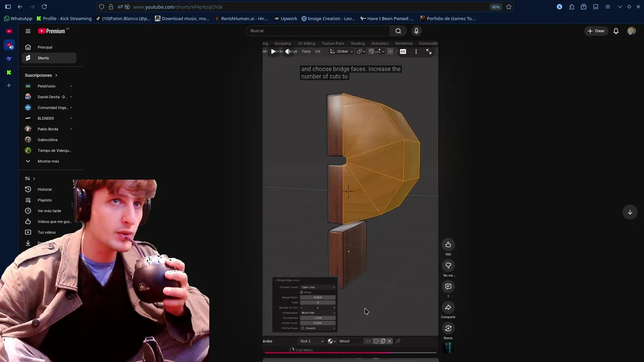Open the Interpolation Blend Path dropdown
This screenshot has height=362, width=644.
pos(318,313)
